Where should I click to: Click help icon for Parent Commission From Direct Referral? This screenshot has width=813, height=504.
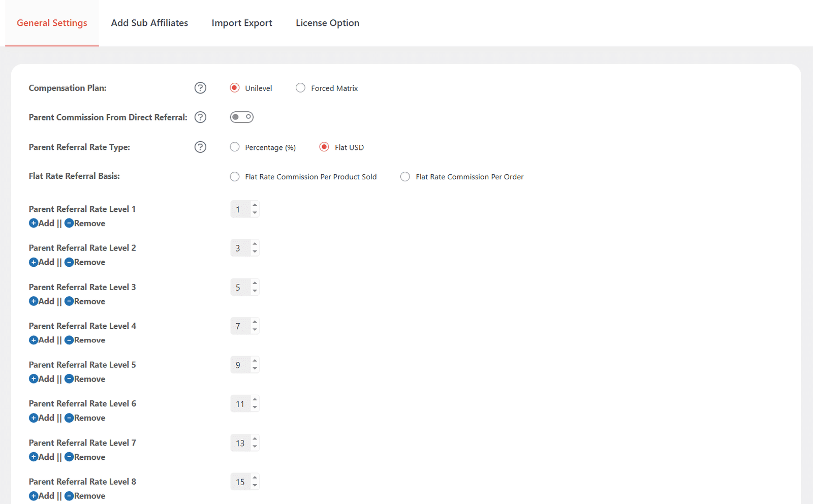pyautogui.click(x=200, y=117)
